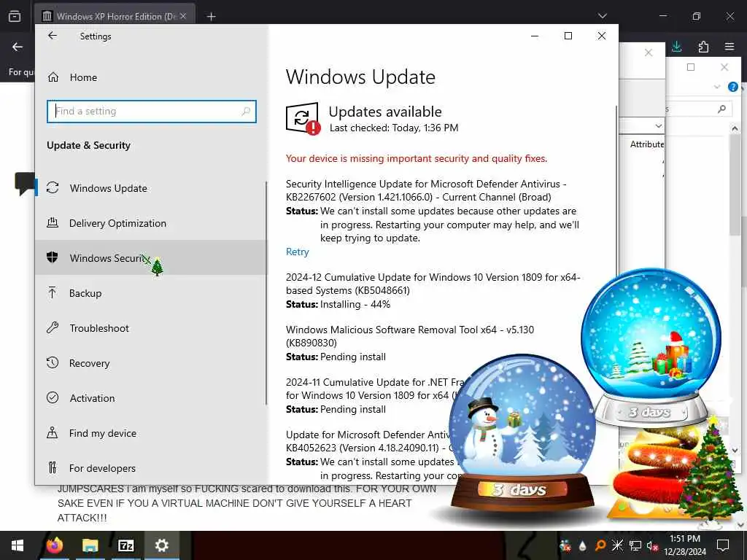Screen dimensions: 747x560
Task: Click the Windows Security shield icon
Action: click(53, 257)
